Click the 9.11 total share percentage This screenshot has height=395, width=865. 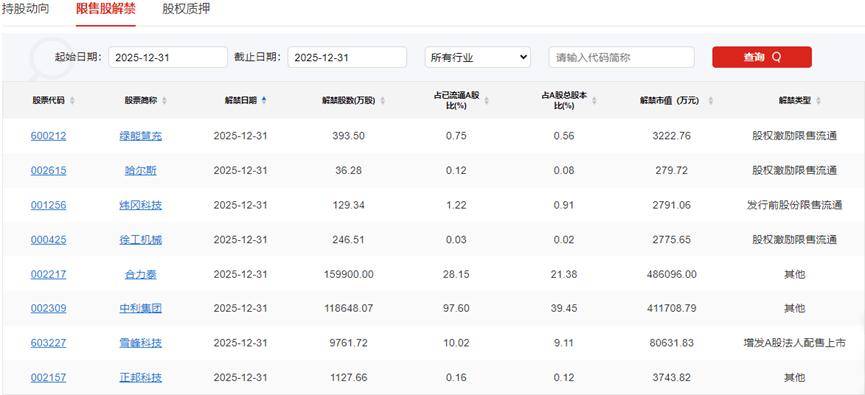click(x=563, y=343)
